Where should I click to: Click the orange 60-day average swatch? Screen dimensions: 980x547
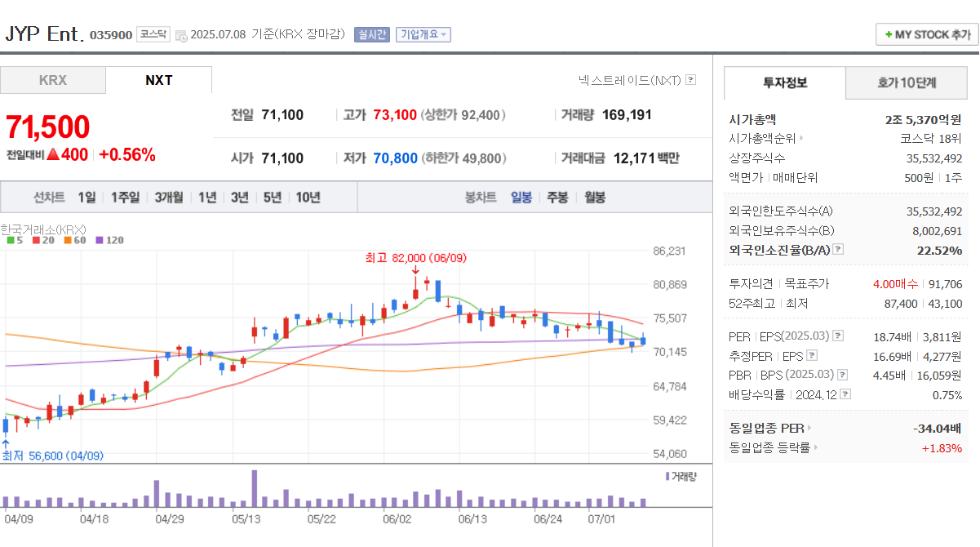tap(66, 240)
